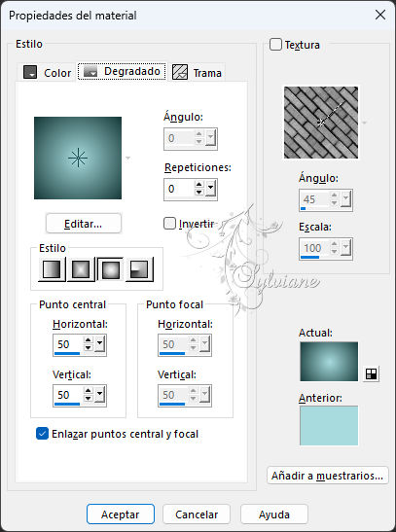Click the Anterior light blue color swatch
The image size is (396, 532).
[x=329, y=425]
